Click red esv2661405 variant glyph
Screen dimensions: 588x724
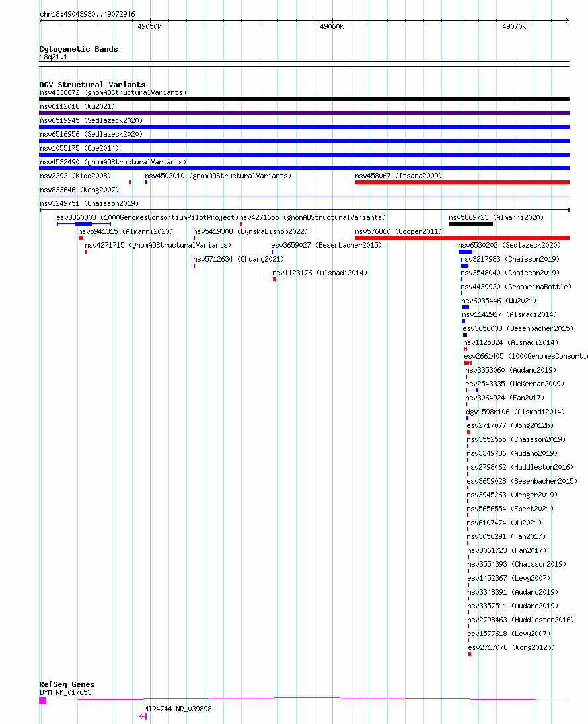pos(468,363)
